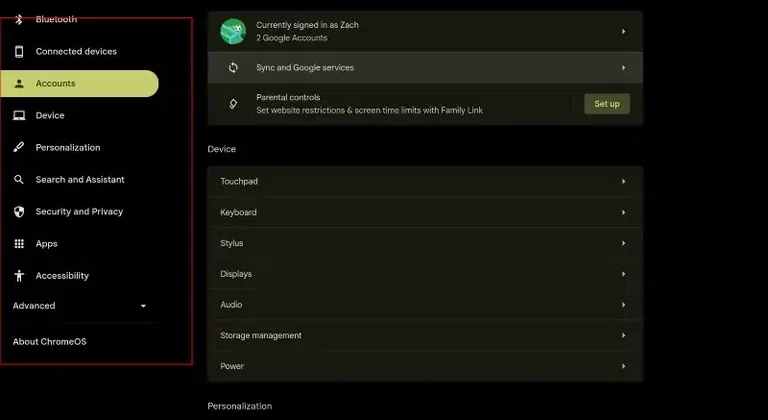The image size is (768, 420).
Task: Open Currently signed in as Zach row
Action: pos(425,31)
